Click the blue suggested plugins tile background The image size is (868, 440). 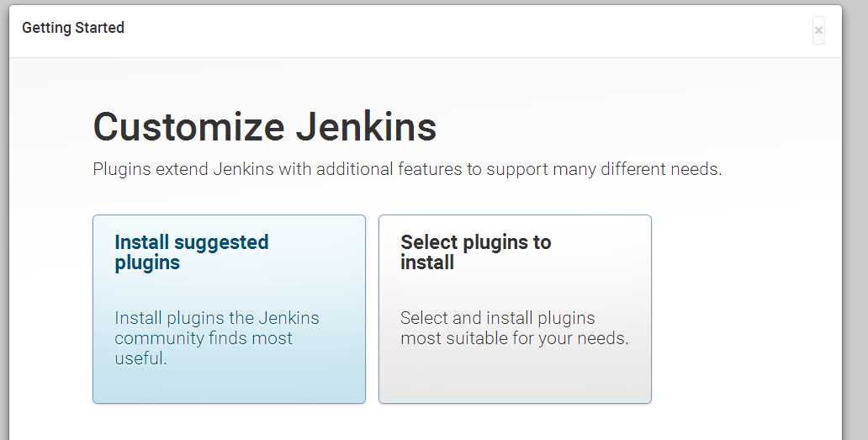pyautogui.click(x=229, y=382)
